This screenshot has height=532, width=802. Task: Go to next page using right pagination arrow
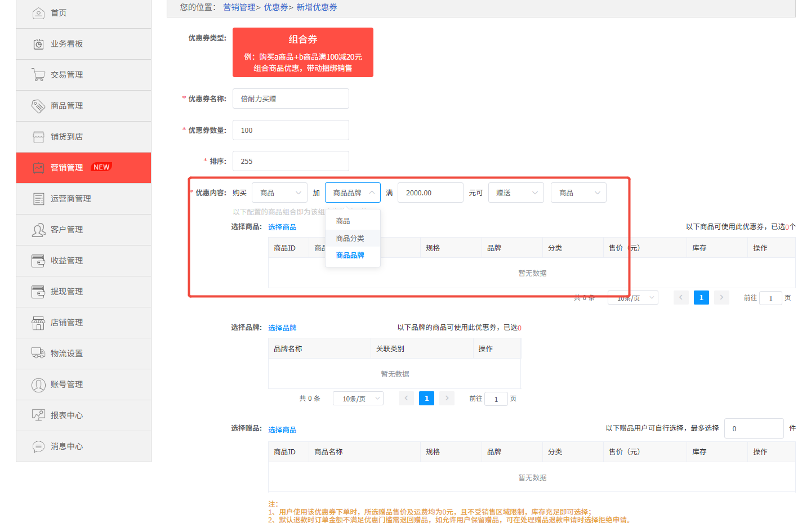[x=721, y=297]
